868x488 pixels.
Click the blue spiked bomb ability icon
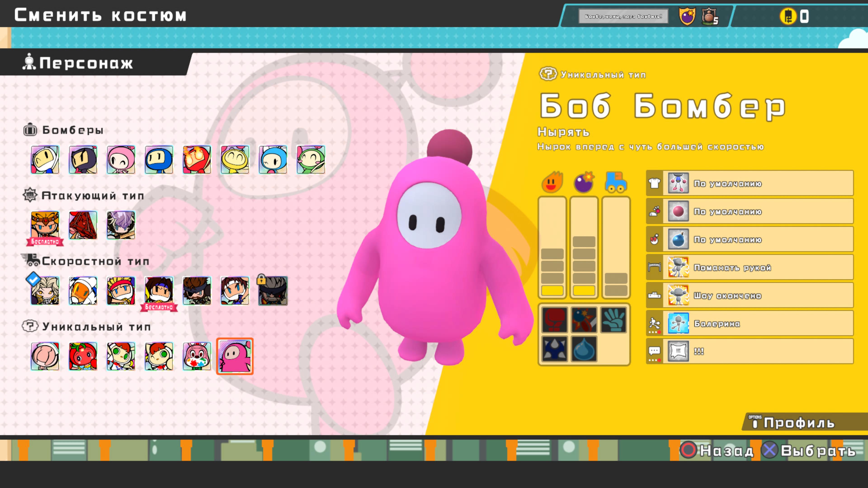click(x=554, y=349)
